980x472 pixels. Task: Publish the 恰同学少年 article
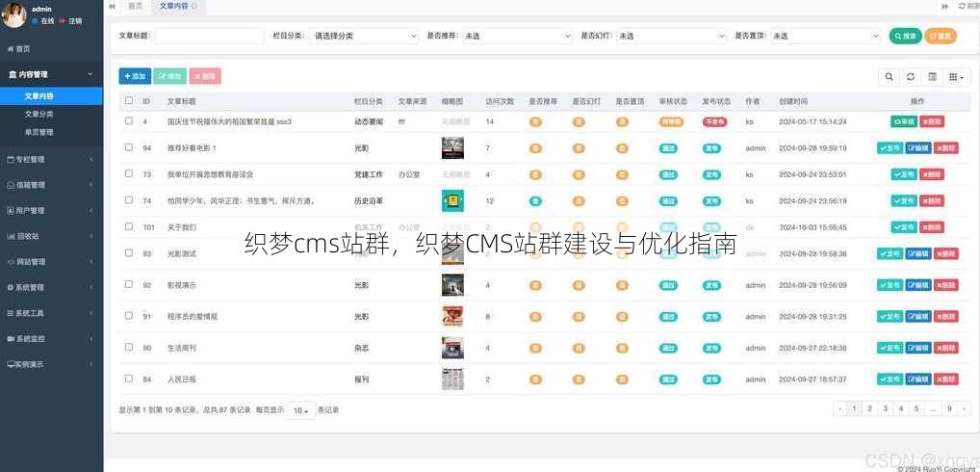coord(904,200)
